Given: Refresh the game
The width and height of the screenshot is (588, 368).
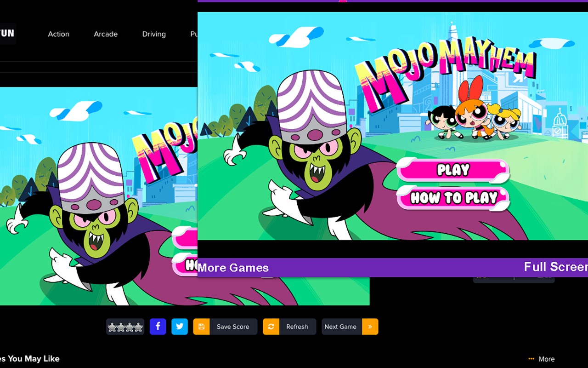Looking at the screenshot, I should [x=289, y=327].
